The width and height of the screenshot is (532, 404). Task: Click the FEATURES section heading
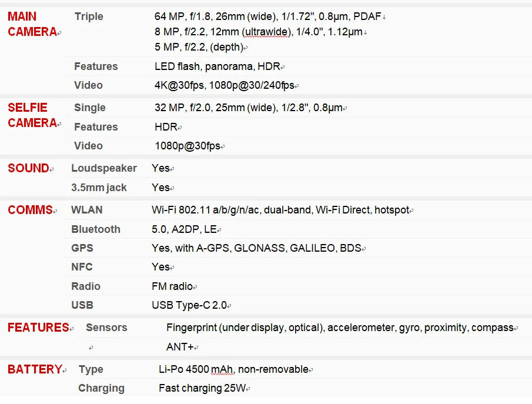(38, 328)
